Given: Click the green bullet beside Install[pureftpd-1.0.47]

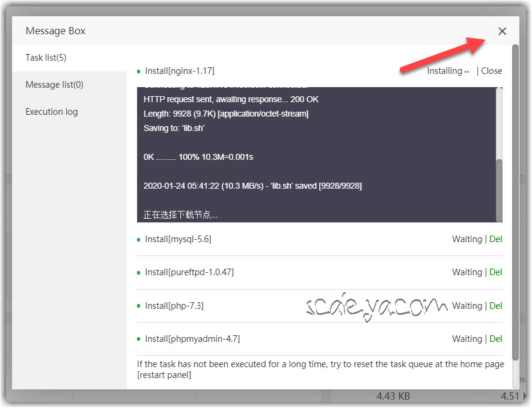Looking at the screenshot, I should click(139, 272).
